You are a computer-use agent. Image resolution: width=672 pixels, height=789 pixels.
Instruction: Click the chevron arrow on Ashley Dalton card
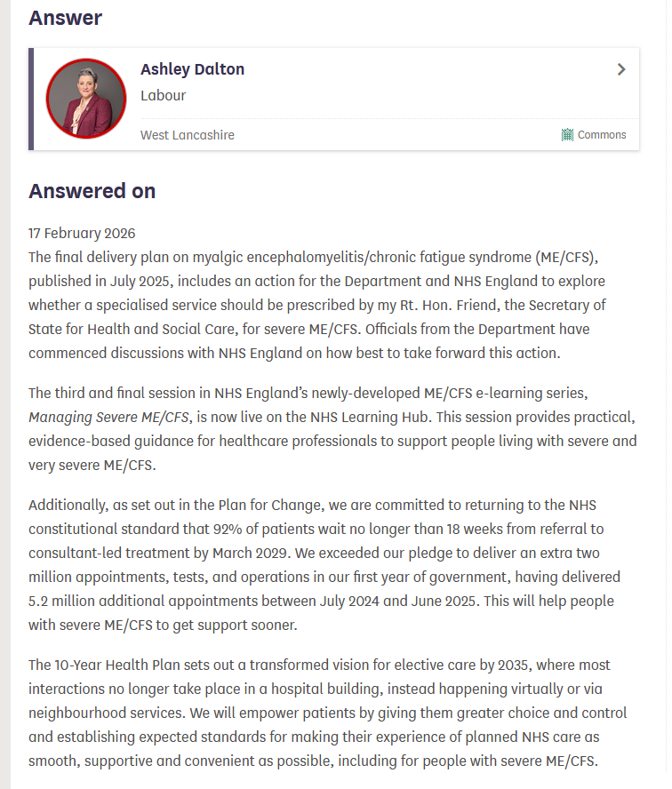(621, 69)
